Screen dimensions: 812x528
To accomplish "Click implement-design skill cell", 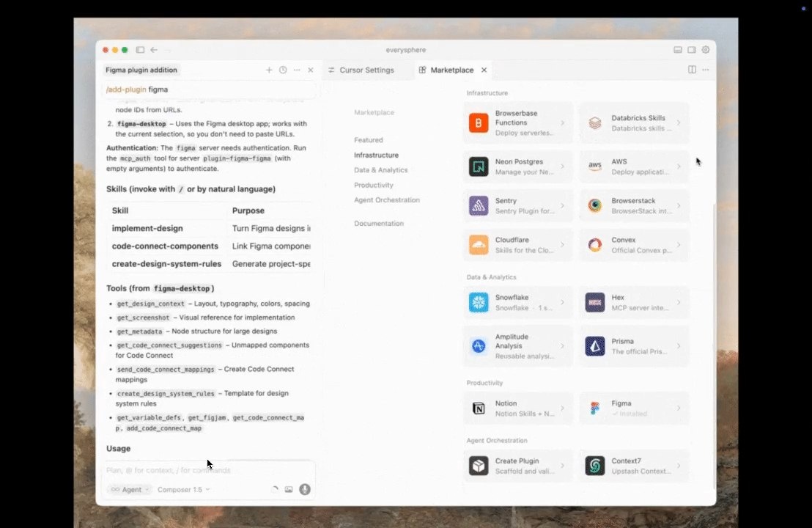I will [x=147, y=228].
